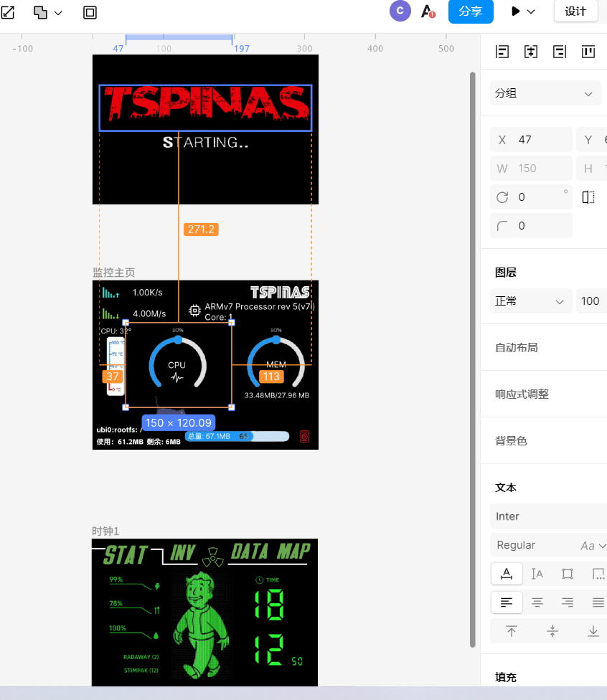Image resolution: width=607 pixels, height=700 pixels.
Task: Click the align left icon
Action: tap(502, 52)
